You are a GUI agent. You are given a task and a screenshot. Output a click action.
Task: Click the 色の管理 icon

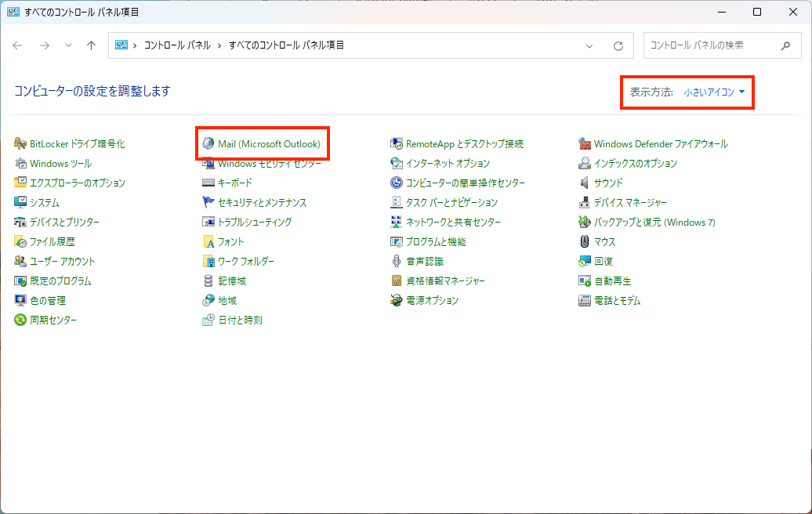tap(20, 301)
